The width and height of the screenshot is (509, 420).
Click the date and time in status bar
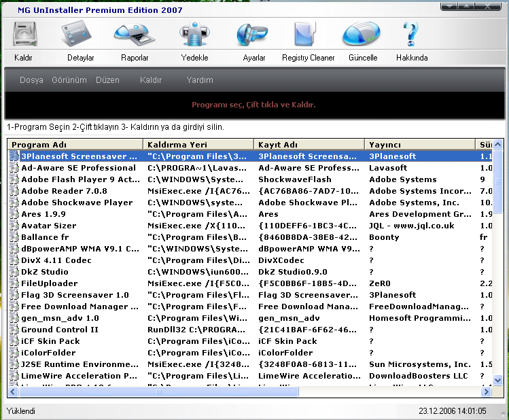point(453,411)
